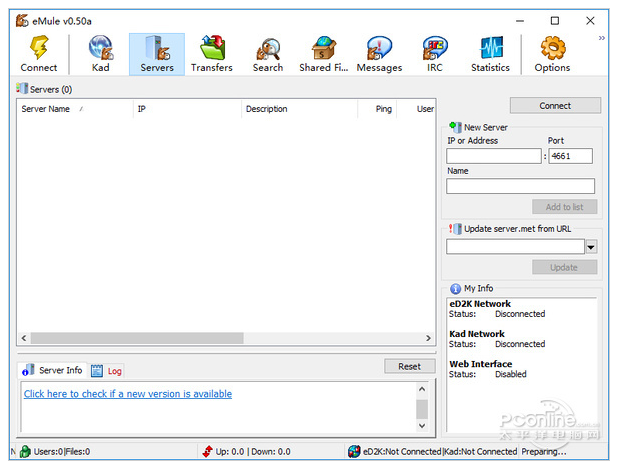Click the Users:0|Files:0 status text
This screenshot has width=621, height=464.
[x=62, y=451]
